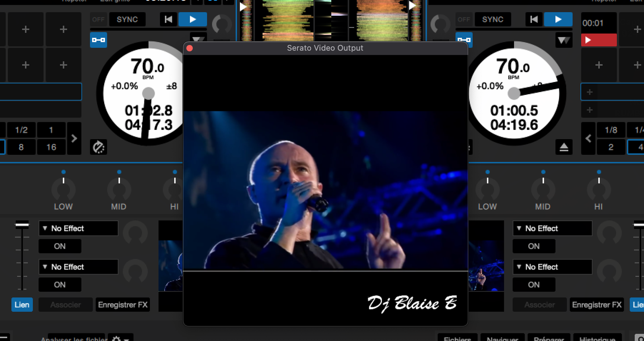
Task: Open second right No Effect dropdown
Action: 552,267
